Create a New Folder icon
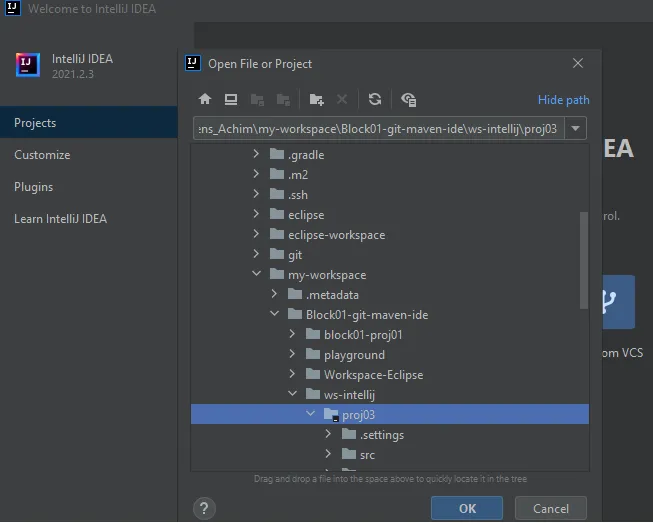653x523 pixels. click(x=317, y=100)
